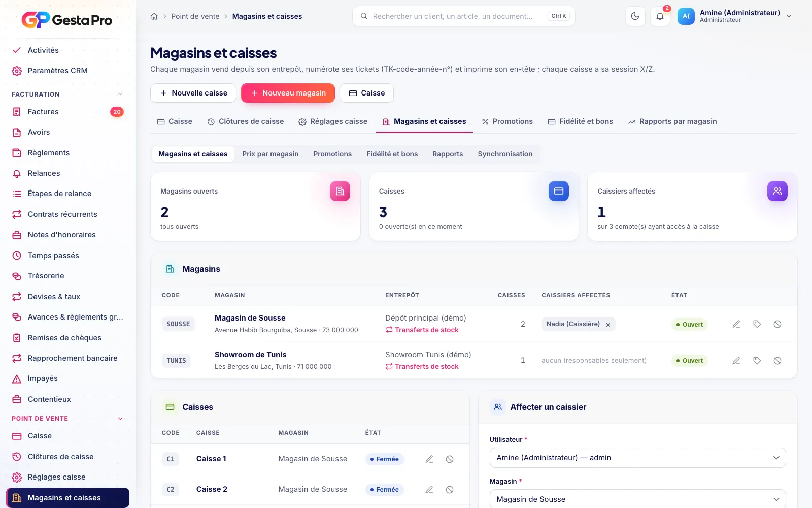The image size is (812, 508).
Task: Edit Caisse 1 with pencil icon
Action: [429, 459]
